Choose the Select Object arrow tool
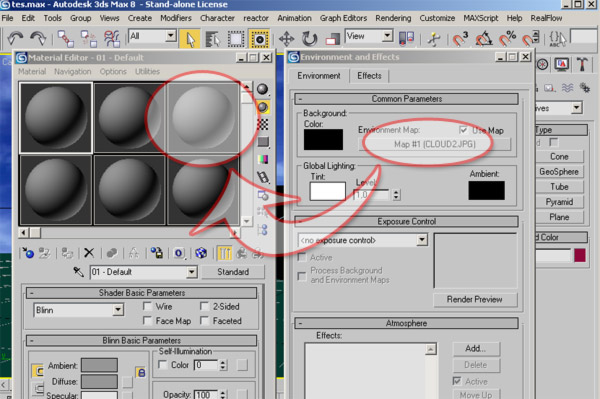Screen dimensions: 600x399 [x=190, y=39]
